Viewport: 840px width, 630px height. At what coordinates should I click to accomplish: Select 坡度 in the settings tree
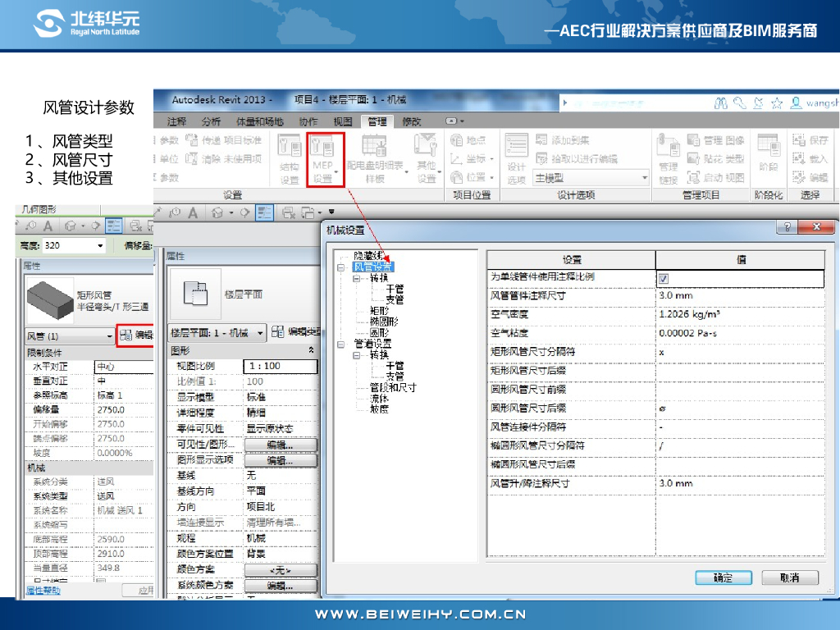pos(379,409)
